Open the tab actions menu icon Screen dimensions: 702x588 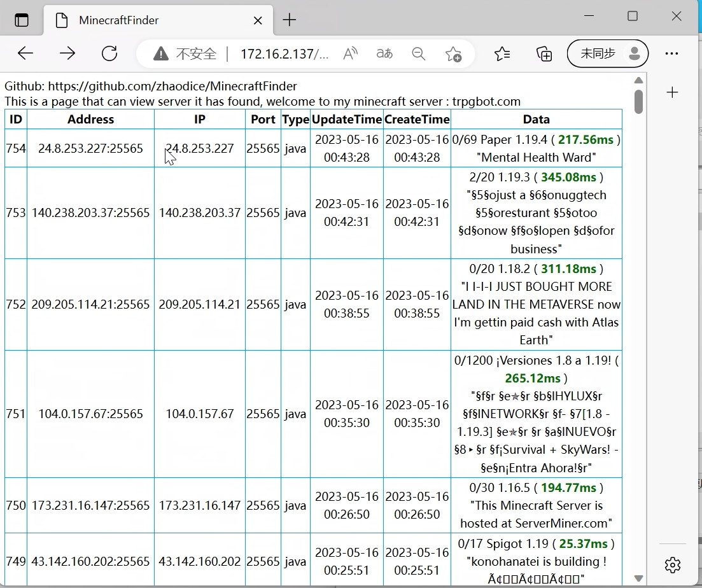click(x=22, y=20)
